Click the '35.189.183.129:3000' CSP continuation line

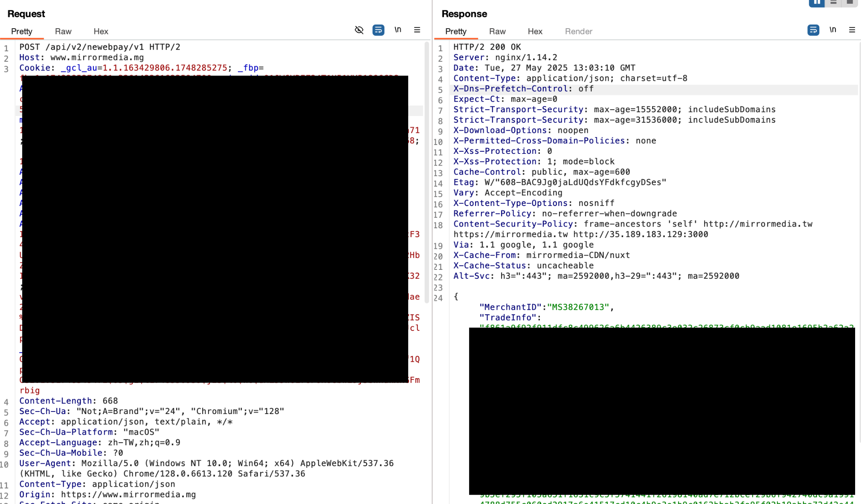click(x=581, y=235)
